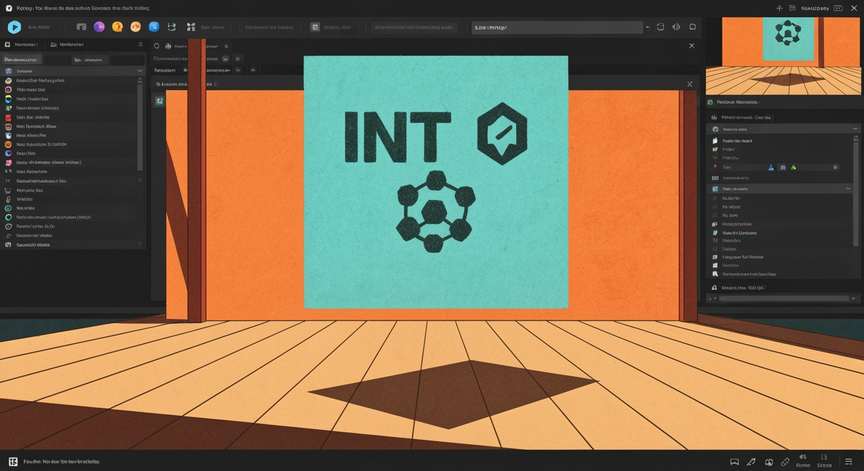The width and height of the screenshot is (864, 471).
Task: Open the small dropdown arrow after the search field
Action: [647, 27]
